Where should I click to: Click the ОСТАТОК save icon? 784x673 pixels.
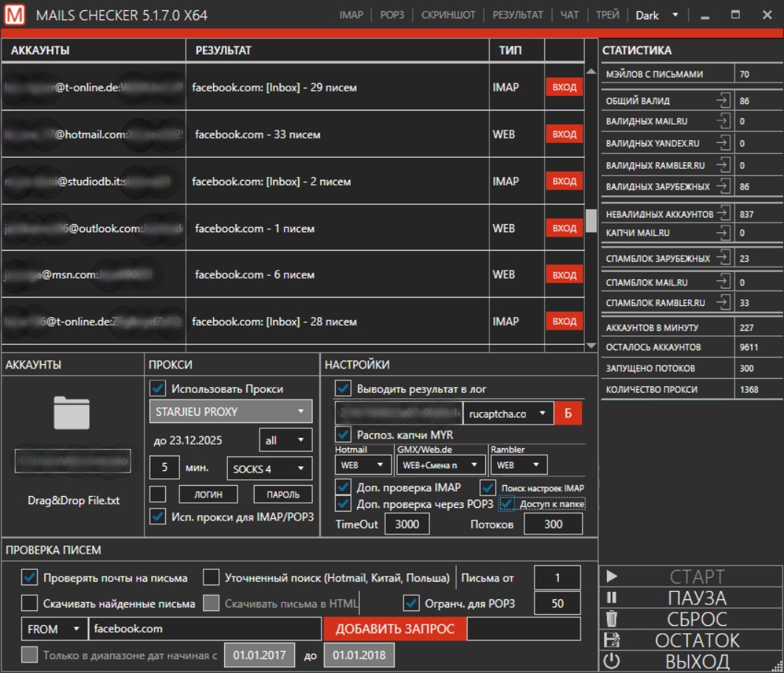coord(611,641)
